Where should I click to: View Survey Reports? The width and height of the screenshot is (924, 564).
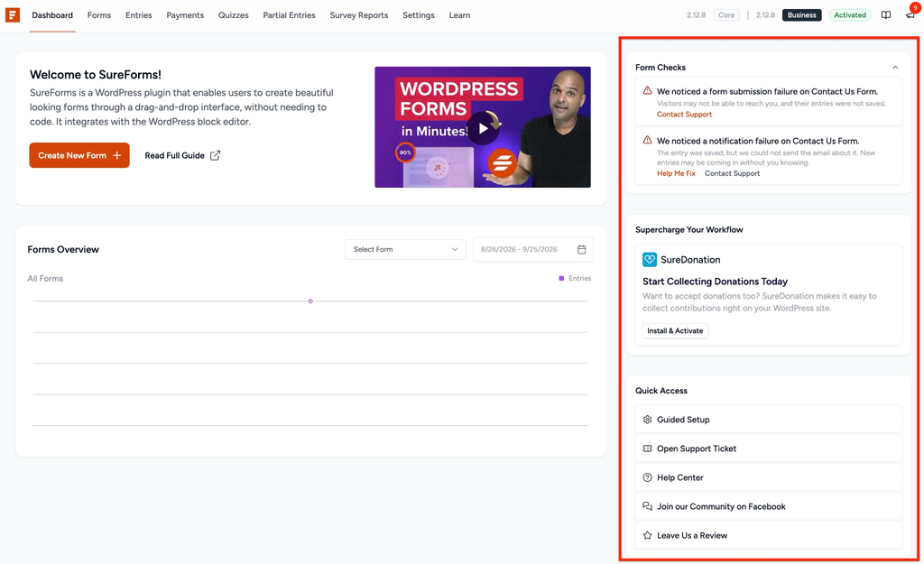(359, 15)
